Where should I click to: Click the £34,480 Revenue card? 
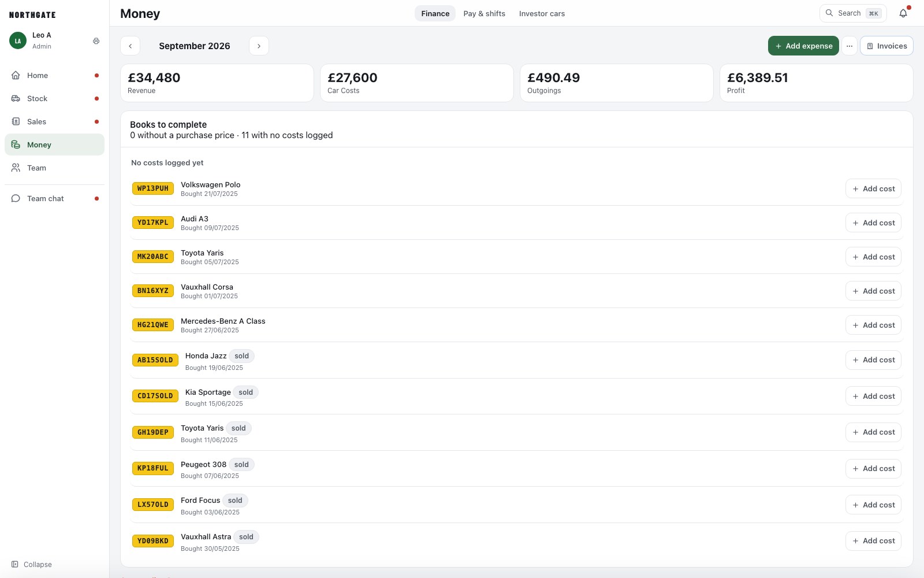(217, 83)
